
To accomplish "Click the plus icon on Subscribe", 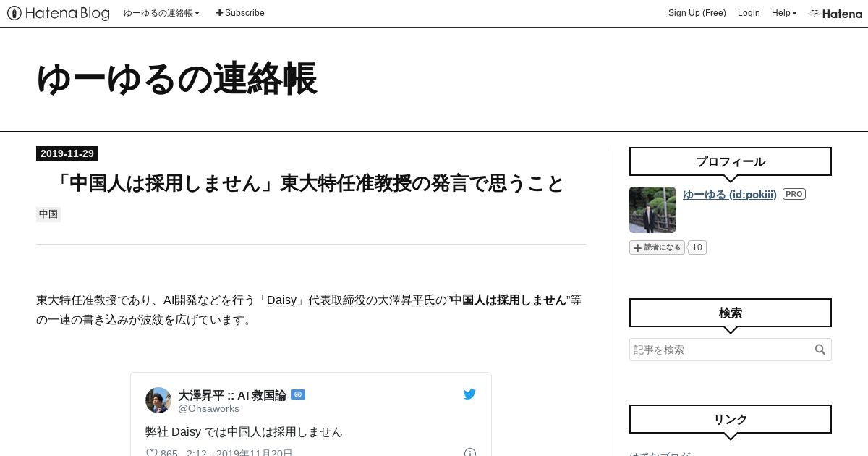I will pos(220,13).
